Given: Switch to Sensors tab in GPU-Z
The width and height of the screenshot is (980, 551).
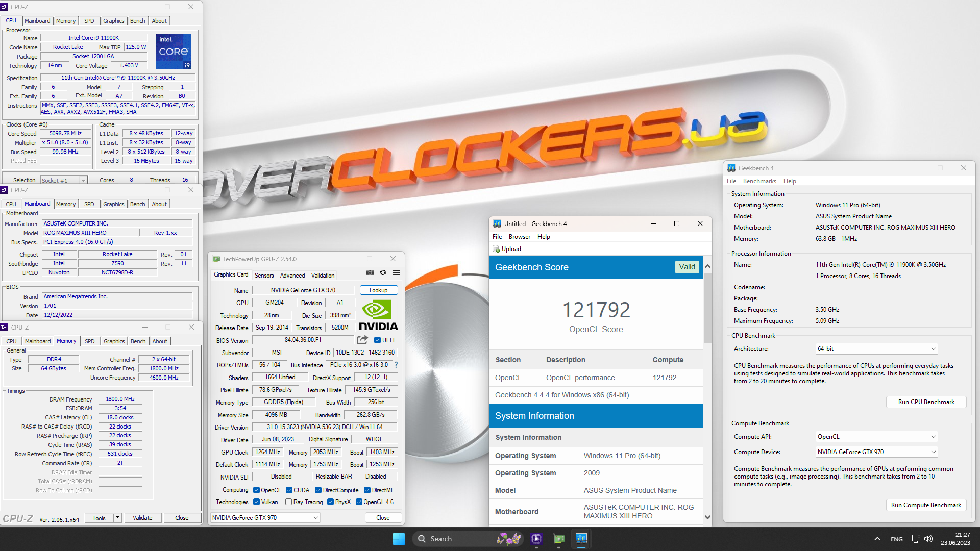Looking at the screenshot, I should [x=264, y=275].
